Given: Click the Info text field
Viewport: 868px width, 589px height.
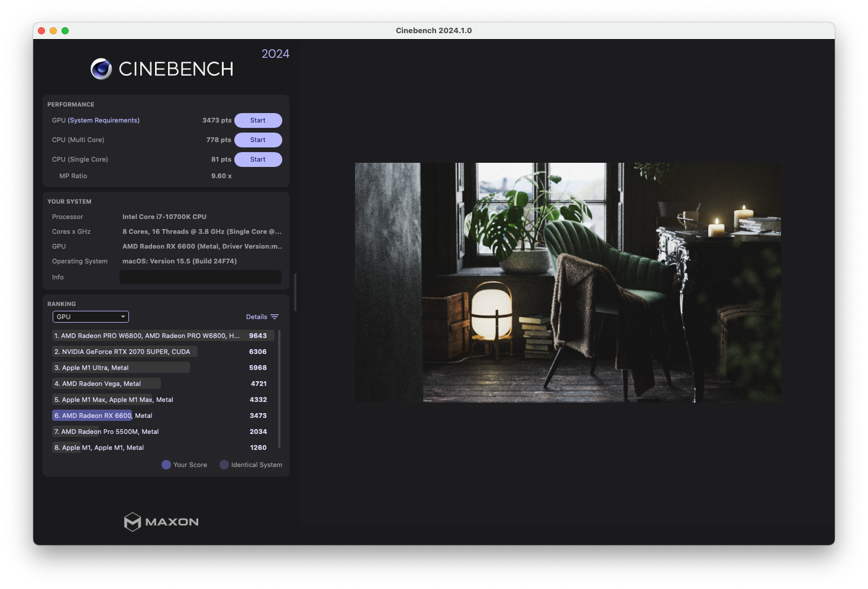Looking at the screenshot, I should click(200, 277).
